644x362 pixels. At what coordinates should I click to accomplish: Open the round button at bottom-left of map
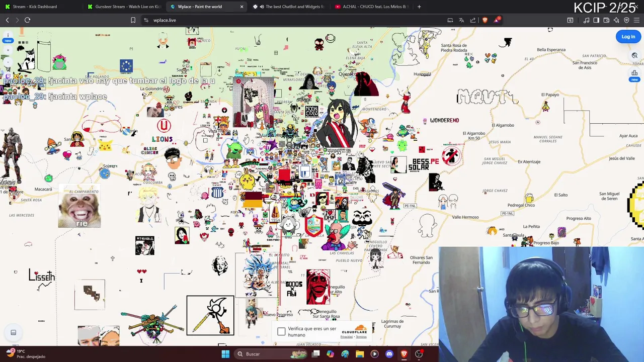14,332
